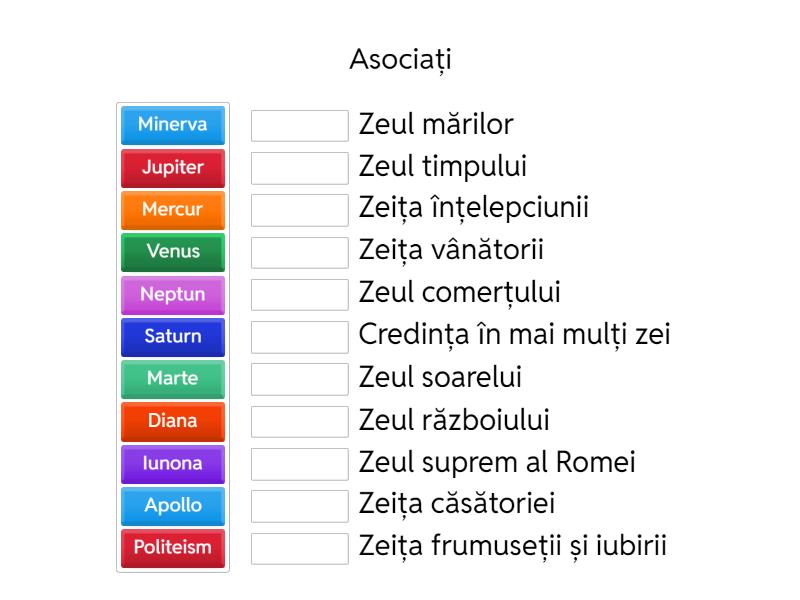Select the Jupiter tile

click(x=172, y=168)
